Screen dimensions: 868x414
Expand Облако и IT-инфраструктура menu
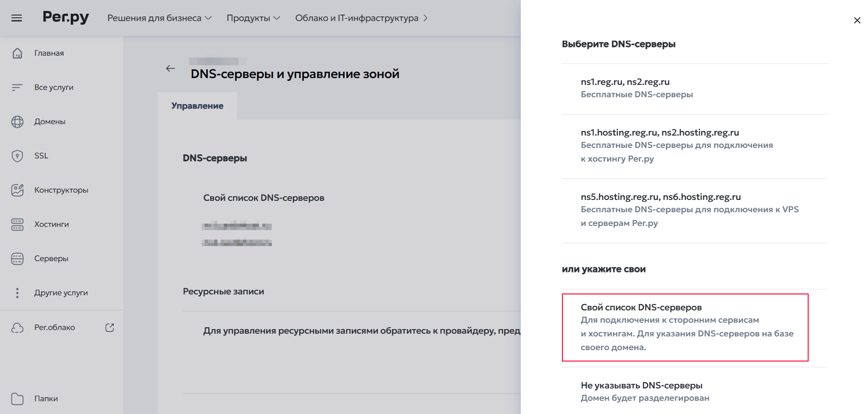(361, 18)
